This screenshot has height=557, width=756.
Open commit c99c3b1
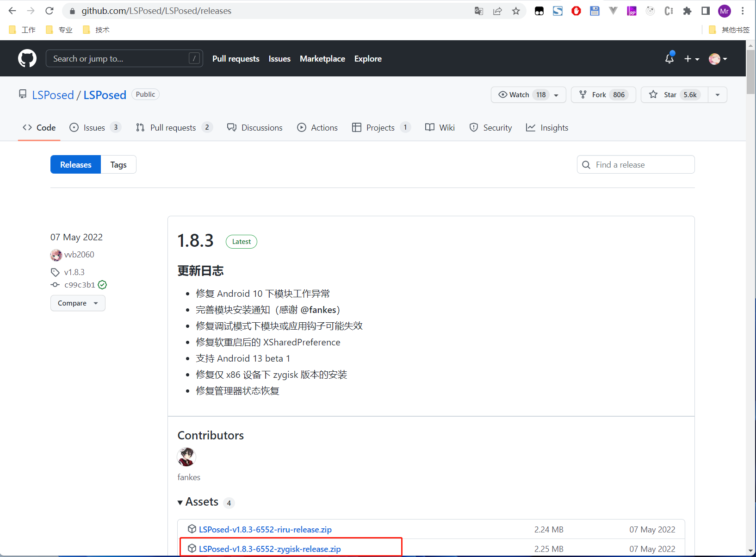(x=80, y=285)
